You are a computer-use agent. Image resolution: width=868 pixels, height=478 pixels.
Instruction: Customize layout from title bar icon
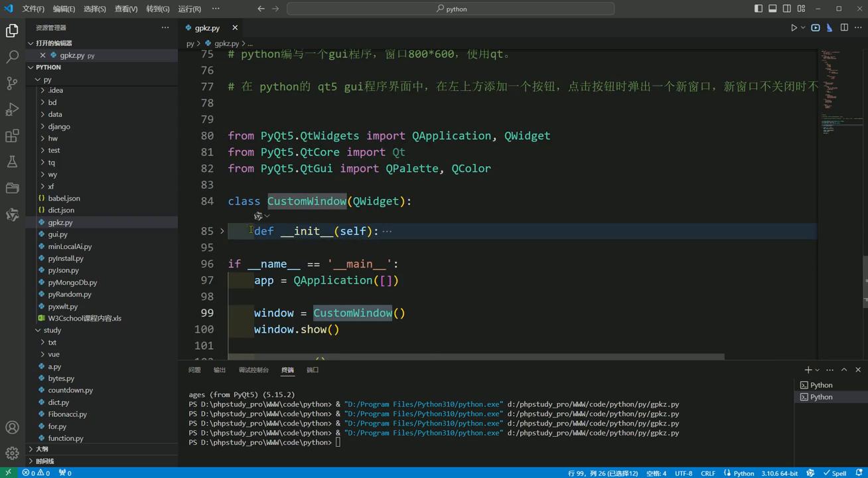pos(801,9)
